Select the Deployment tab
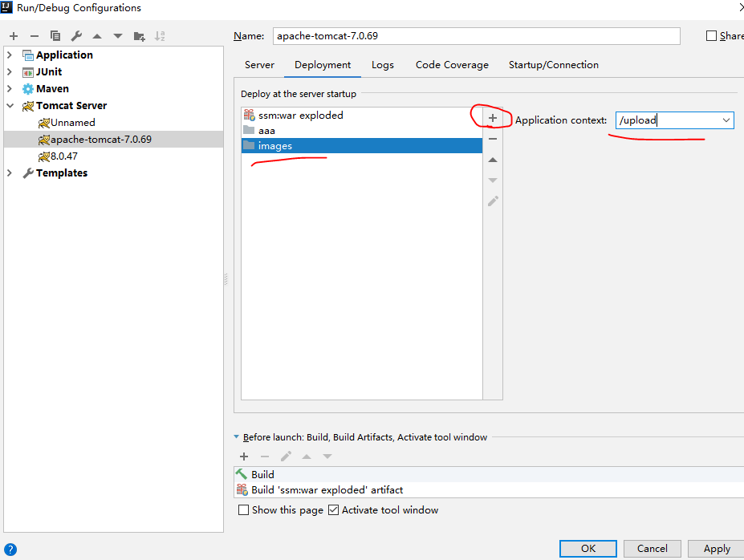Screen dimensions: 744x560 point(323,64)
